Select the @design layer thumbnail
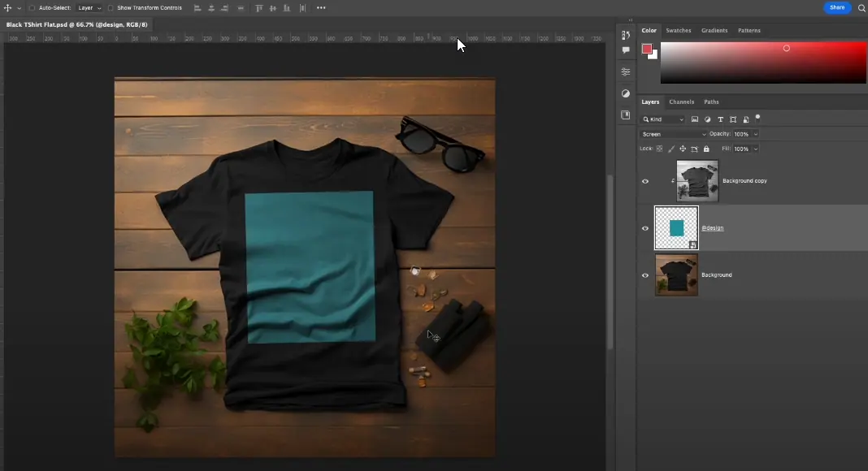868x471 pixels. point(676,228)
